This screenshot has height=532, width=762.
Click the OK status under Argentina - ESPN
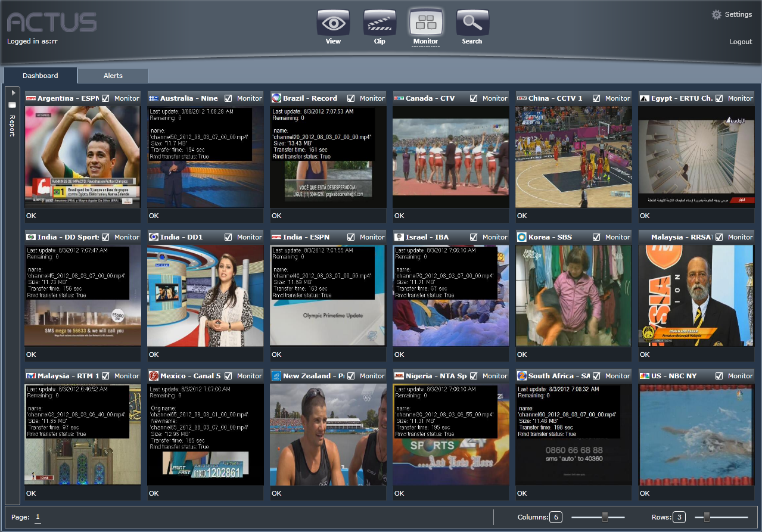click(x=31, y=216)
